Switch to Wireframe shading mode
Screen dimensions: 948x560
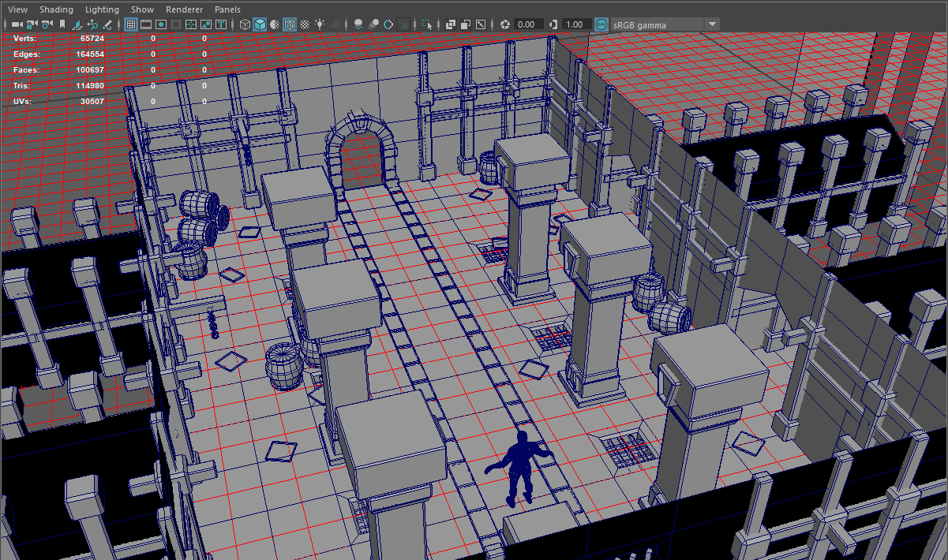pos(245,24)
